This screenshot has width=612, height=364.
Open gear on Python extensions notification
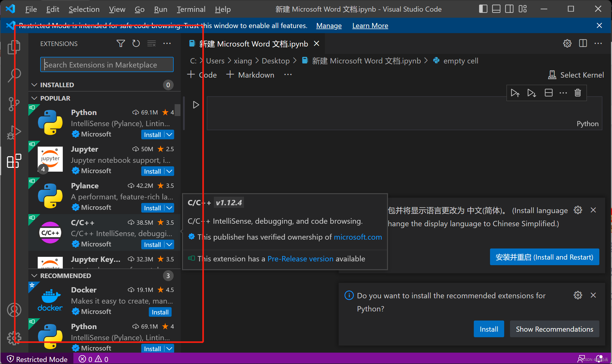pyautogui.click(x=578, y=295)
